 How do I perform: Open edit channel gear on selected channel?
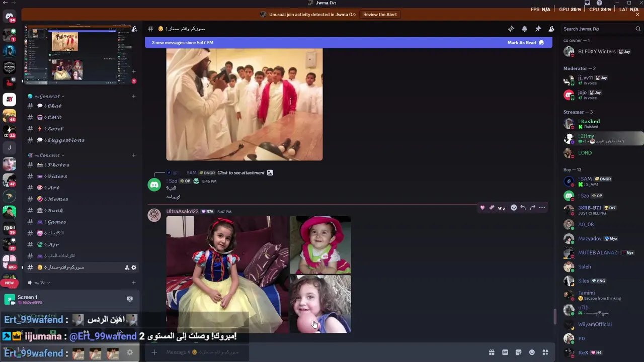[134, 267]
